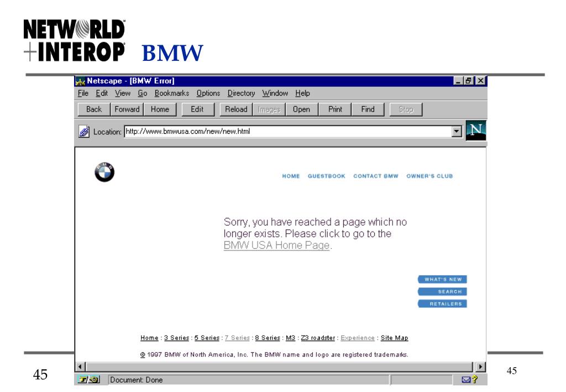Click the horizontal scrollbar right arrow

[x=480, y=367]
